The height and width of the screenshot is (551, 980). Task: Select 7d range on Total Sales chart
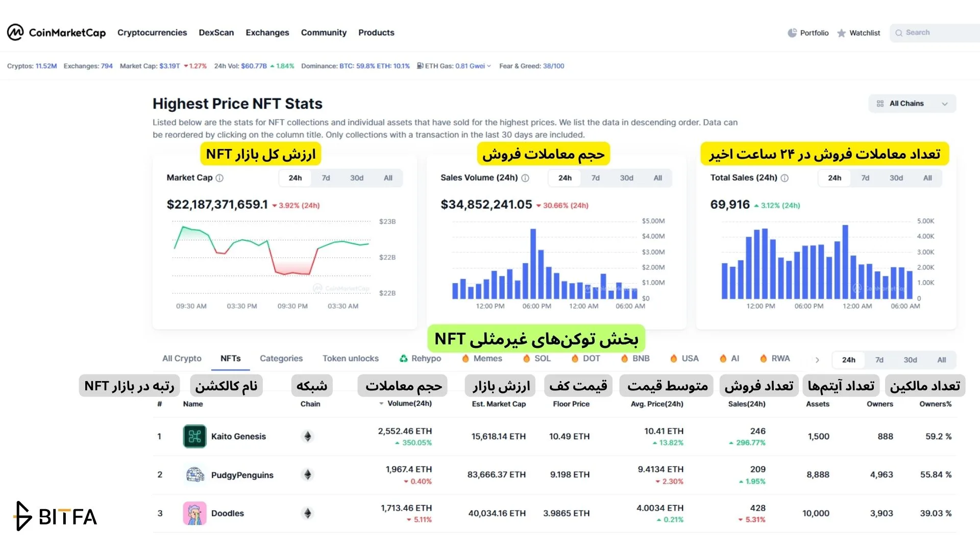(x=865, y=178)
